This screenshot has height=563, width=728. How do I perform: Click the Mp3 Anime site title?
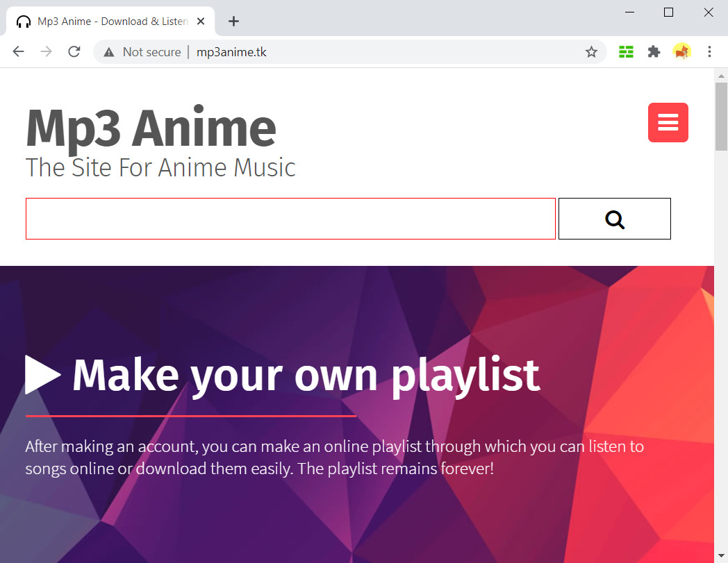tap(150, 128)
